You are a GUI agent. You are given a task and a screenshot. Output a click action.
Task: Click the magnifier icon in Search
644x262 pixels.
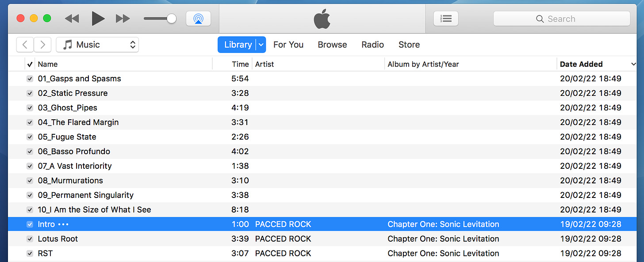coord(540,19)
